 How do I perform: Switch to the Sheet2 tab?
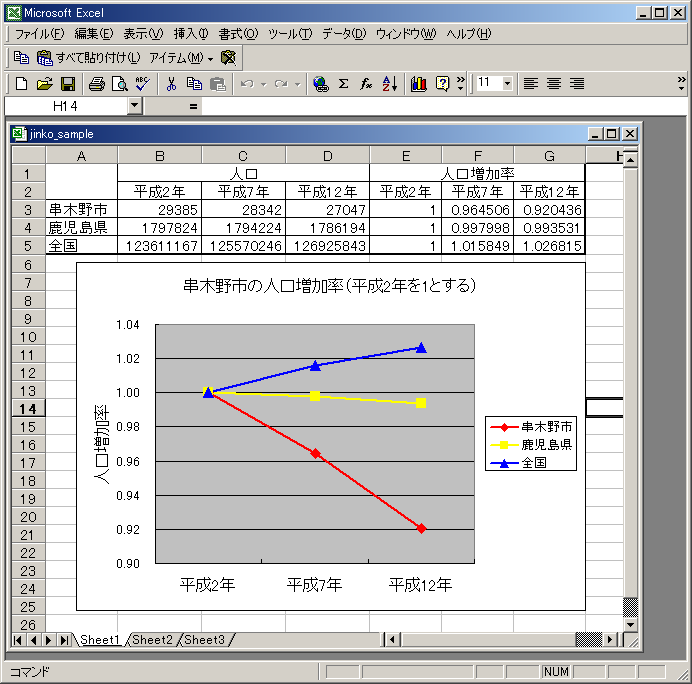click(152, 639)
